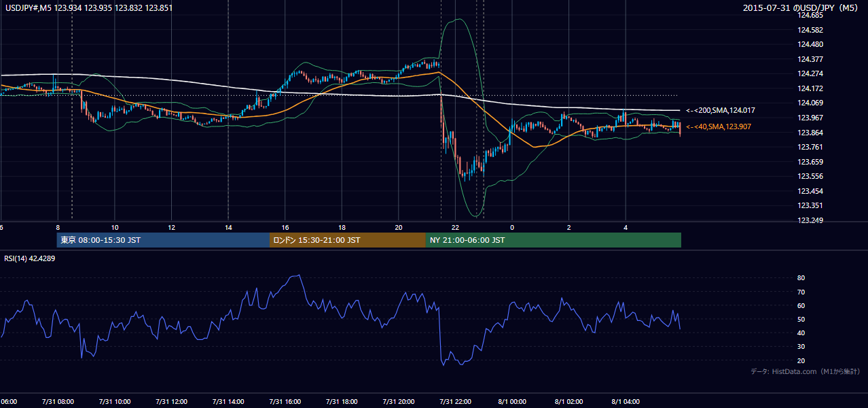Screen dimensions: 868x408
Task: Click hour tick 8 under price chart
Action: coord(58,227)
